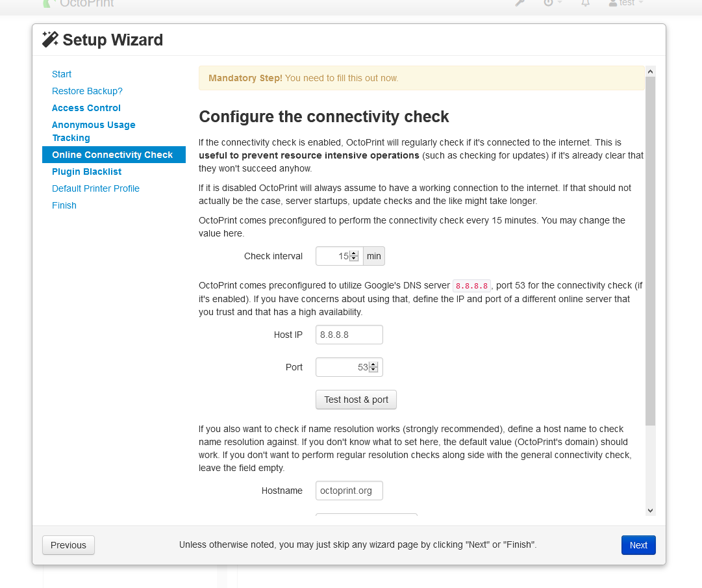Decrease the Port value

point(373,370)
